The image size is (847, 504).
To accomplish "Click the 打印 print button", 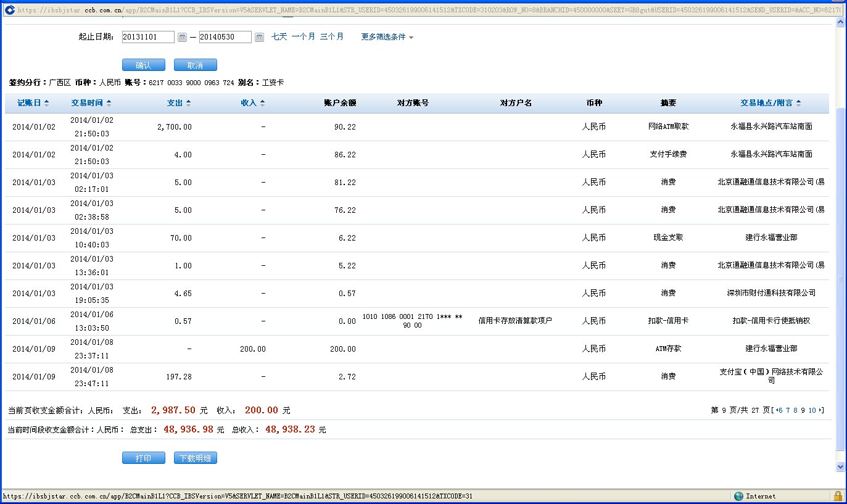I will [143, 458].
